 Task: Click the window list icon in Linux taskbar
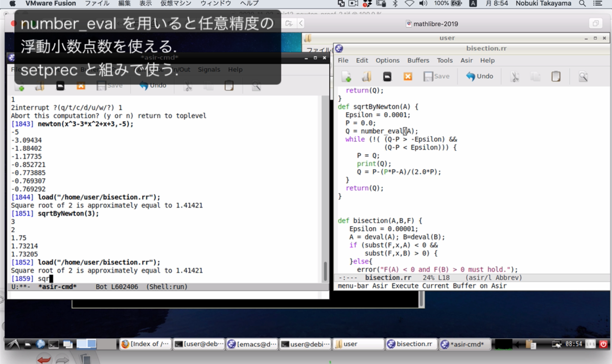coord(68,345)
